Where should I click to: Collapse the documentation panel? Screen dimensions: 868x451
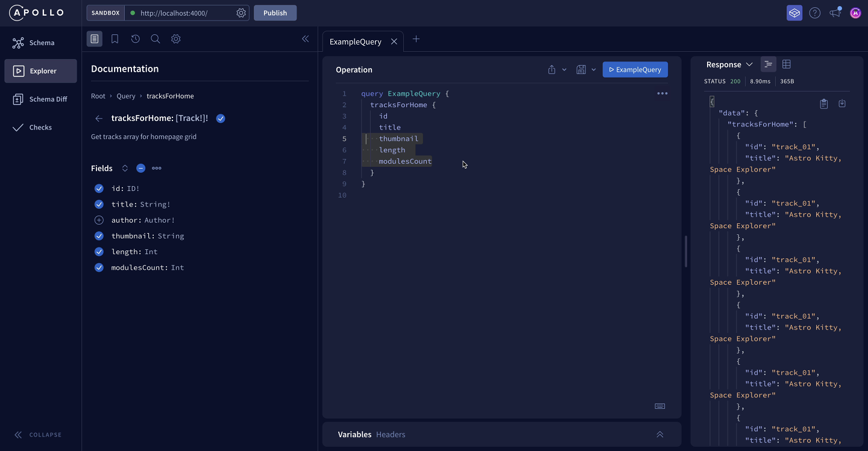(x=305, y=39)
